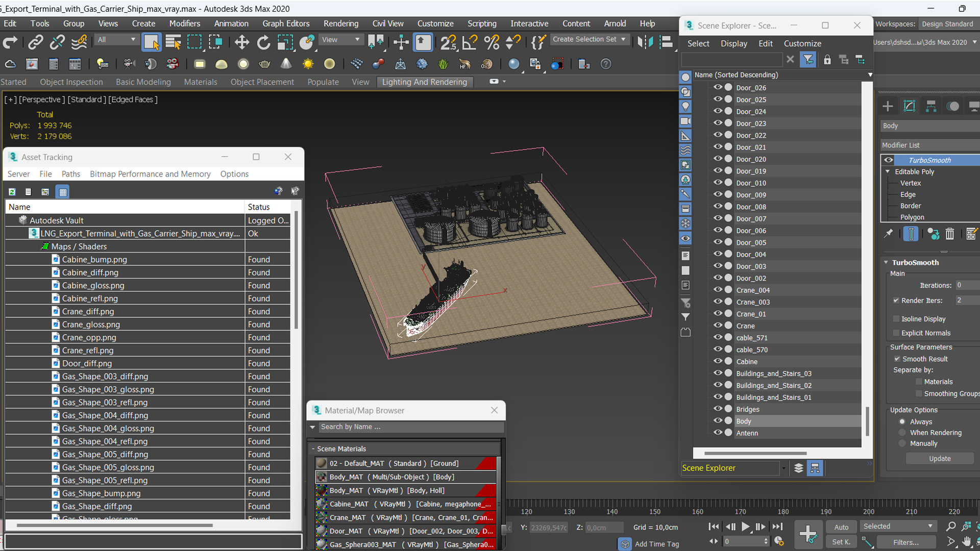The image size is (980, 551).
Task: Click the Mirror tool icon
Action: (645, 42)
